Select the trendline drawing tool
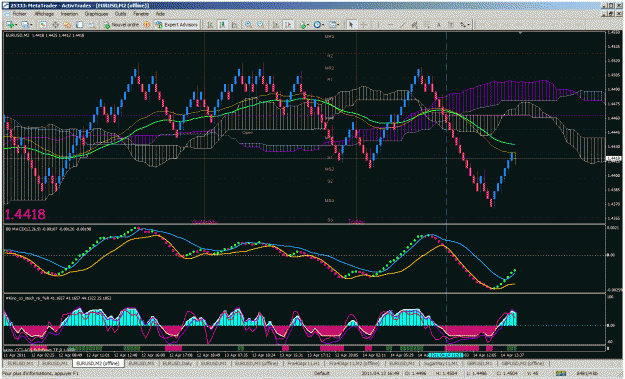 (x=403, y=25)
